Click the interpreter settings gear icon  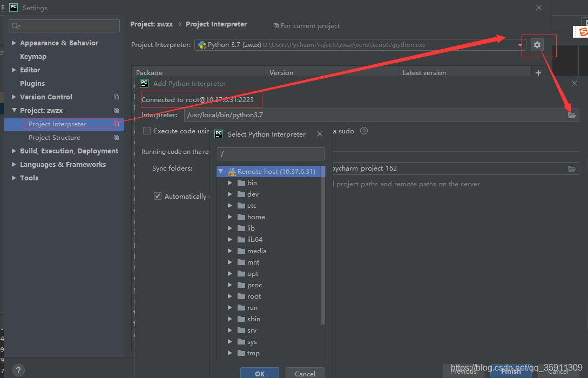tap(537, 45)
